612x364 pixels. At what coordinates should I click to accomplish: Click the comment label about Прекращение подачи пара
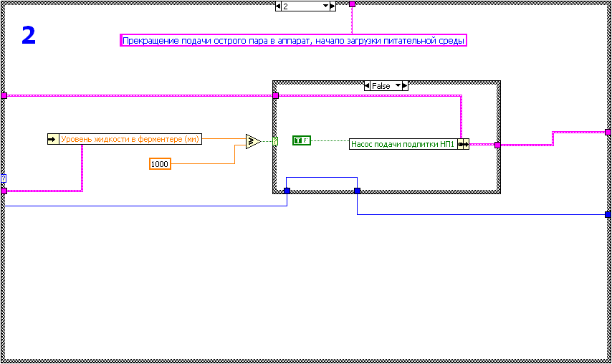tap(293, 41)
